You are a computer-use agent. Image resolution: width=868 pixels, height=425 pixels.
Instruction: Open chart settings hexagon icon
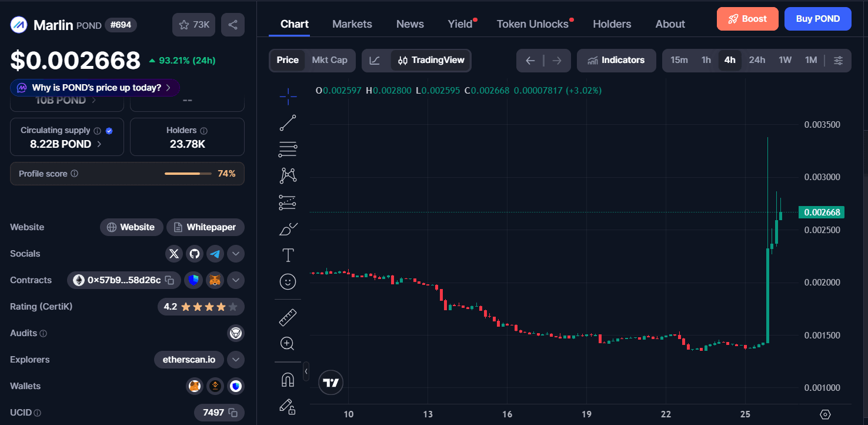point(825,414)
